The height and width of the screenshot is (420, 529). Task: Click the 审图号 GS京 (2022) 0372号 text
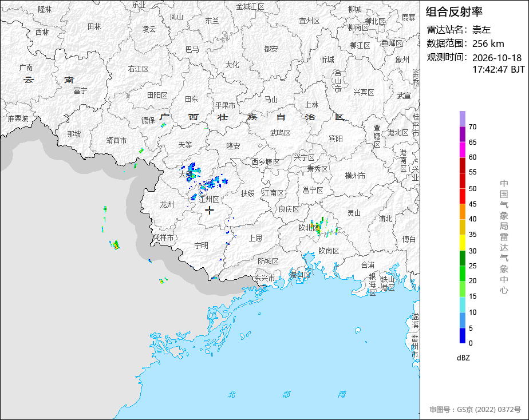pyautogui.click(x=475, y=410)
